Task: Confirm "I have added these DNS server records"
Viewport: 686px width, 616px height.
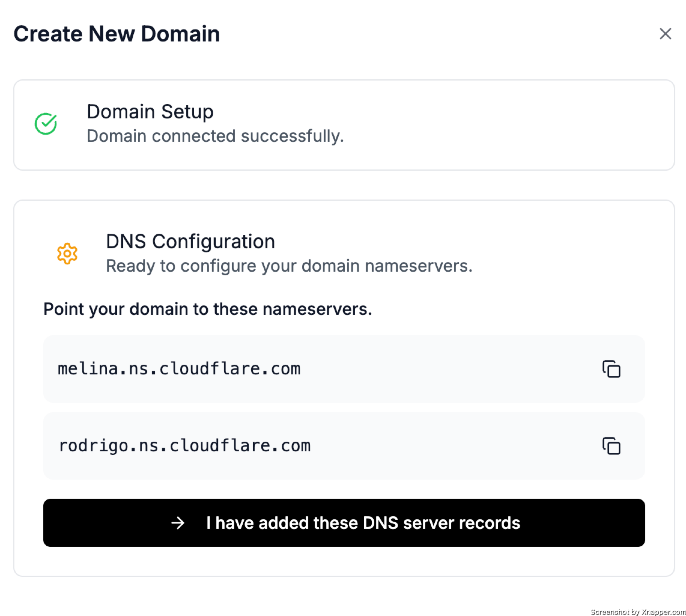Action: [x=363, y=523]
